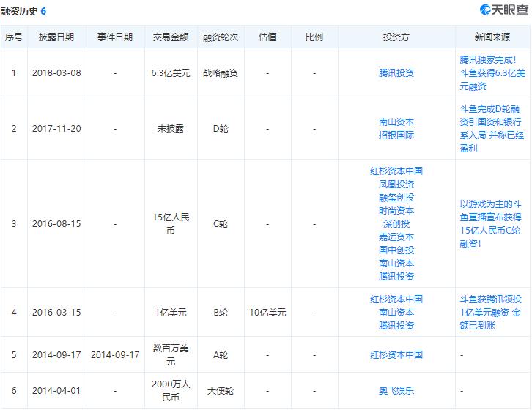Select the 投资方 column header

(396, 37)
